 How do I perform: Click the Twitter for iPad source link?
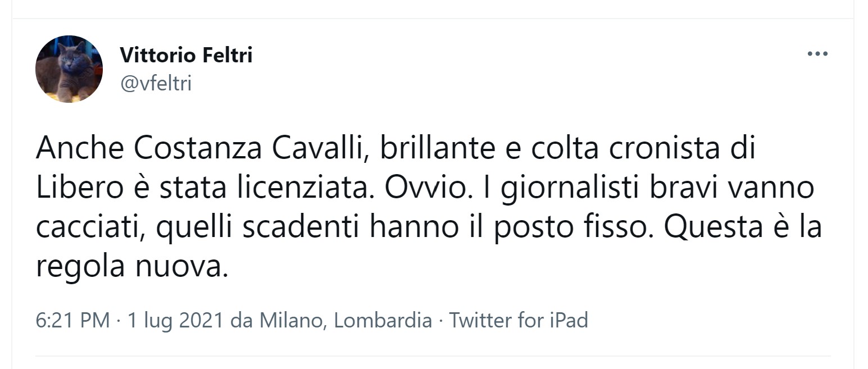tap(519, 321)
